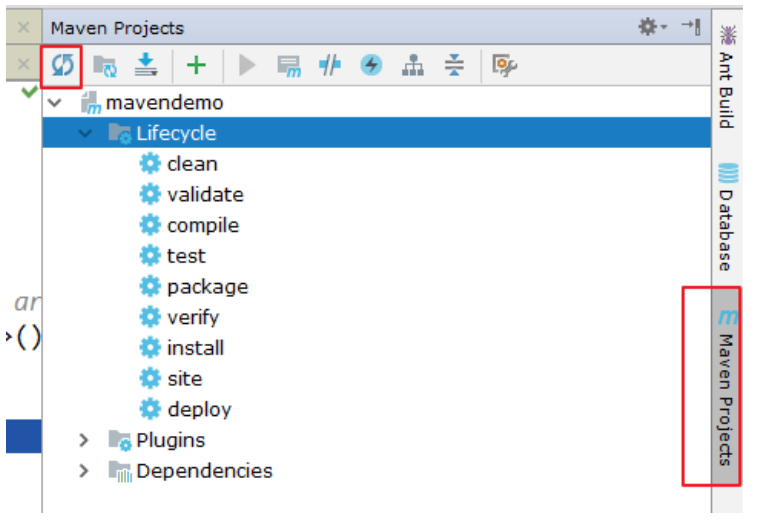Image resolution: width=758 pixels, height=524 pixels.
Task: Click Download Sources and Documentation icon
Action: (146, 65)
